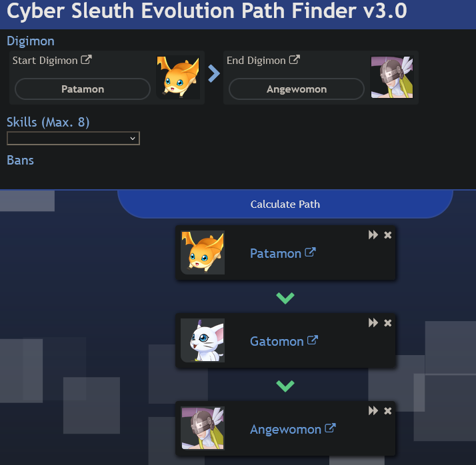Open the Angewomon link in path results
476x465 pixels.
(x=293, y=429)
